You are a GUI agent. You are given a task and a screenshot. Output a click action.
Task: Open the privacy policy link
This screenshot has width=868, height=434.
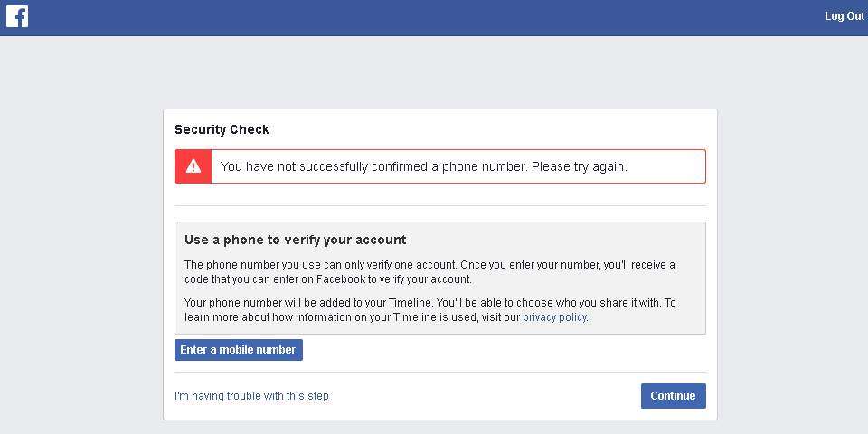pos(554,317)
